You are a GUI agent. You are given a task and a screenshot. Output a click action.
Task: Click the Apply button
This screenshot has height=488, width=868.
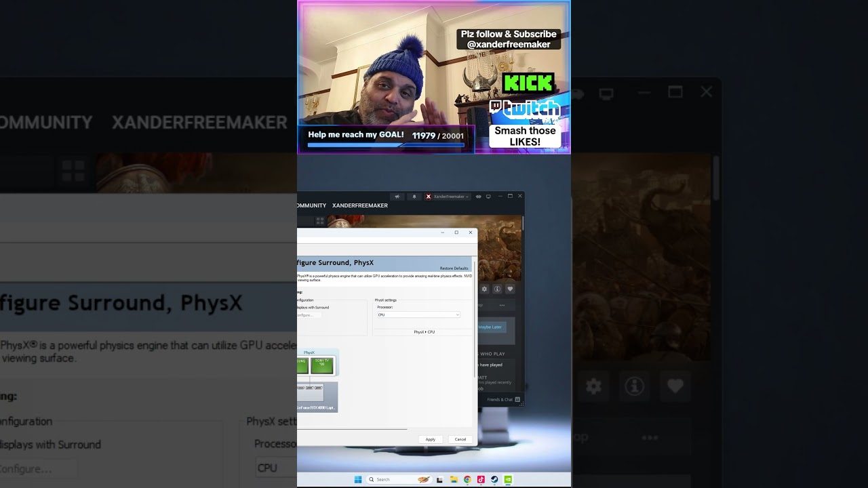[x=431, y=439]
